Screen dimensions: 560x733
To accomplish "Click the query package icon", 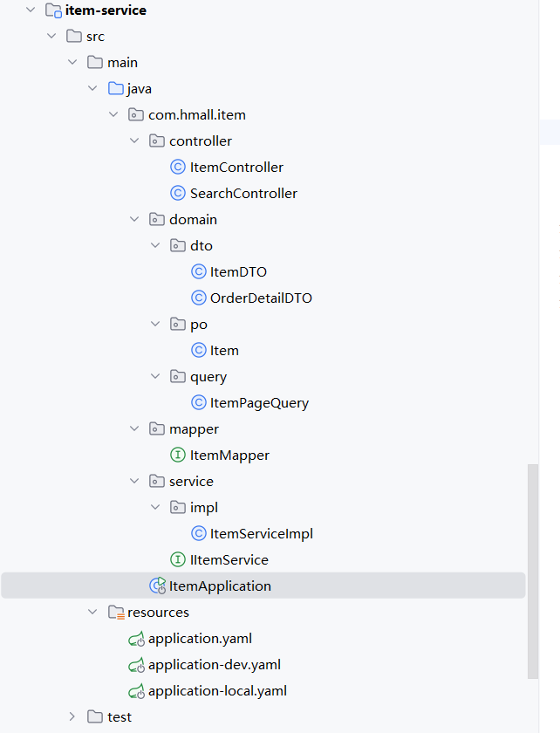I will (178, 376).
